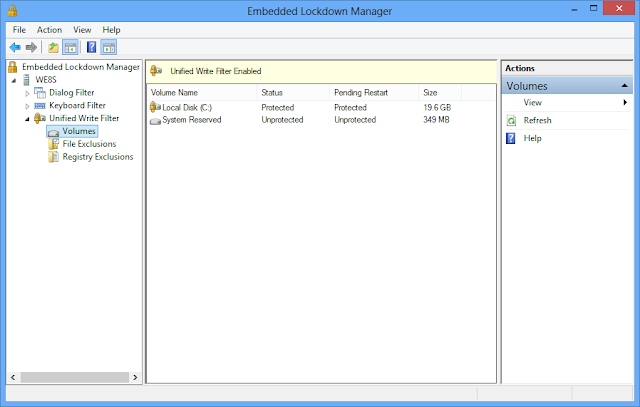Select Volumes under Unified Write Filter

click(x=79, y=131)
